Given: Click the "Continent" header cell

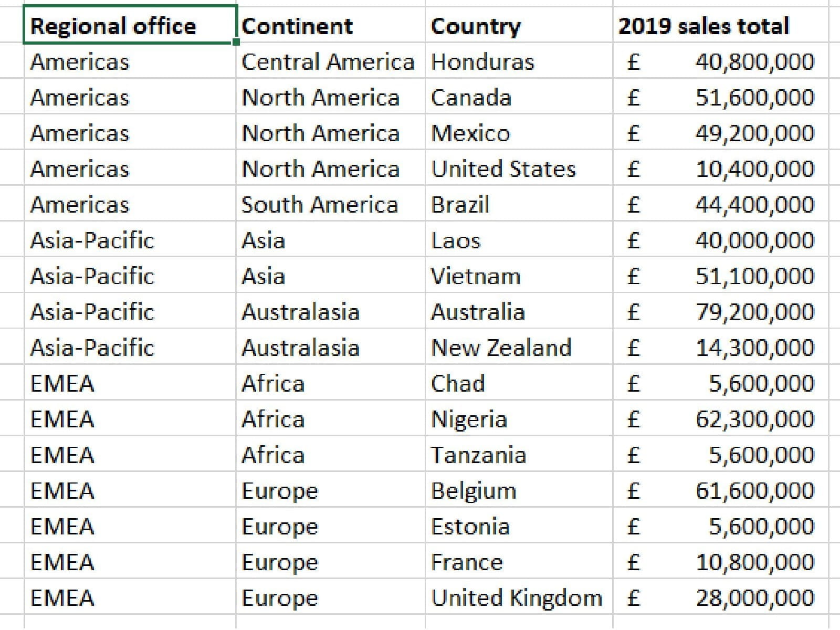Looking at the screenshot, I should (x=297, y=26).
